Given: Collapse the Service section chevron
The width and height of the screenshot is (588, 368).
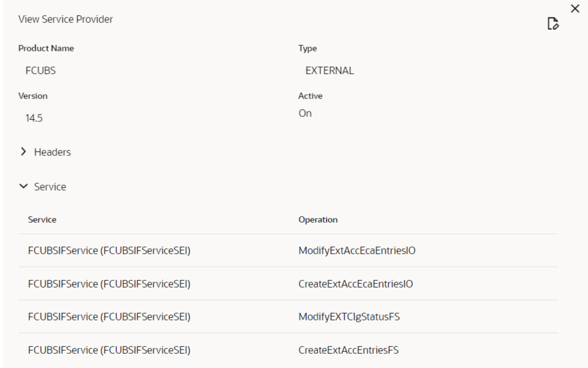Looking at the screenshot, I should (x=23, y=186).
